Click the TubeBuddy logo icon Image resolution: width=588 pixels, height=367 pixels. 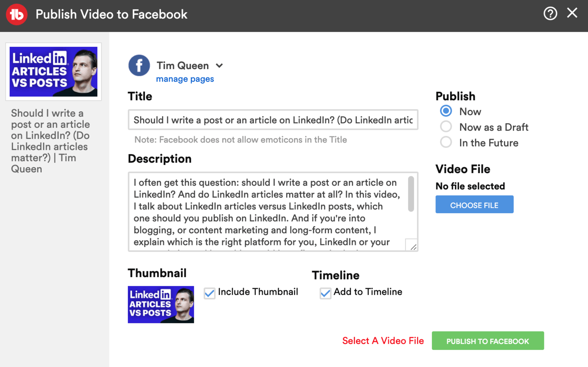coord(17,14)
